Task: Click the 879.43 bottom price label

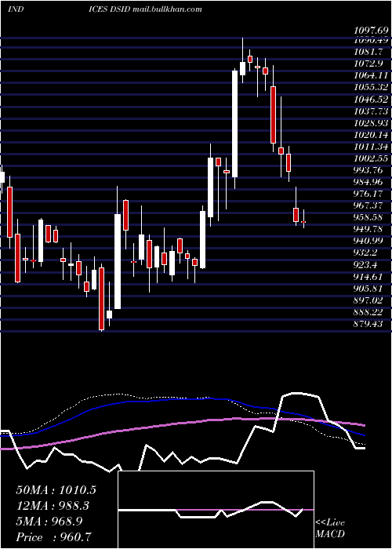Action: point(368,324)
